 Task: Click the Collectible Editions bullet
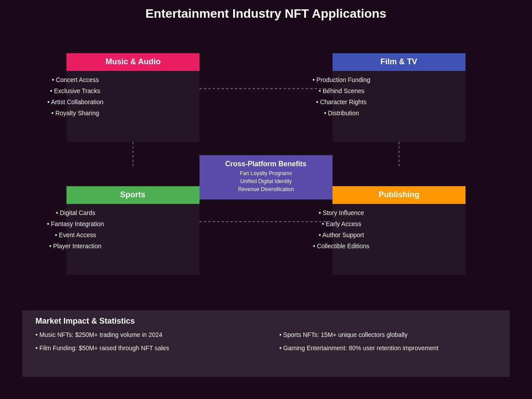click(x=341, y=246)
